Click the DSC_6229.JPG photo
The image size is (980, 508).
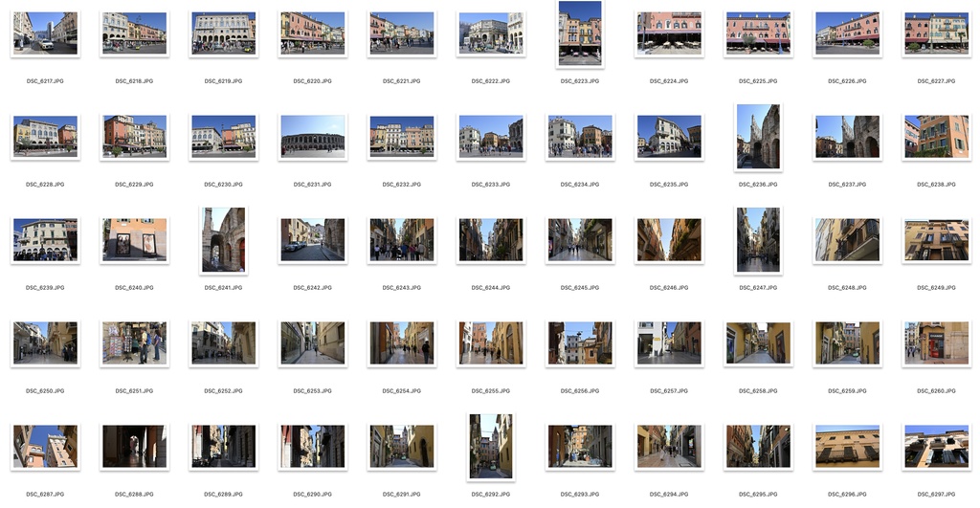[134, 137]
